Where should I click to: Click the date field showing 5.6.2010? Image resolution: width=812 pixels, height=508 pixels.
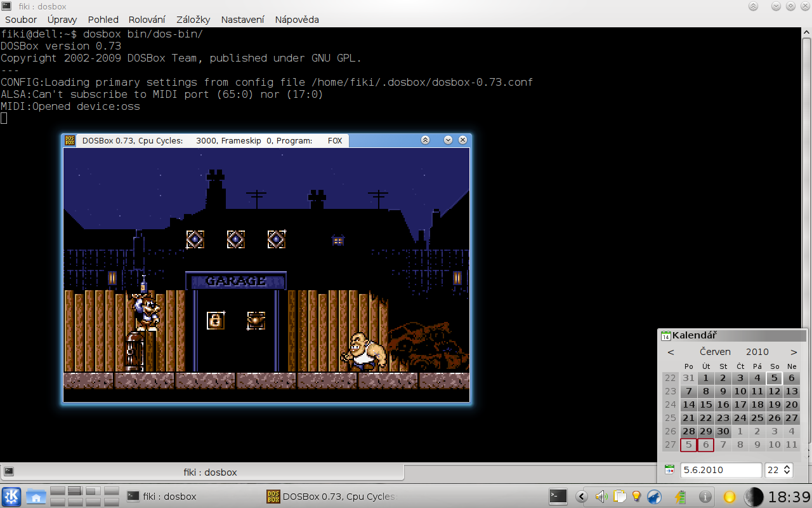click(x=721, y=470)
